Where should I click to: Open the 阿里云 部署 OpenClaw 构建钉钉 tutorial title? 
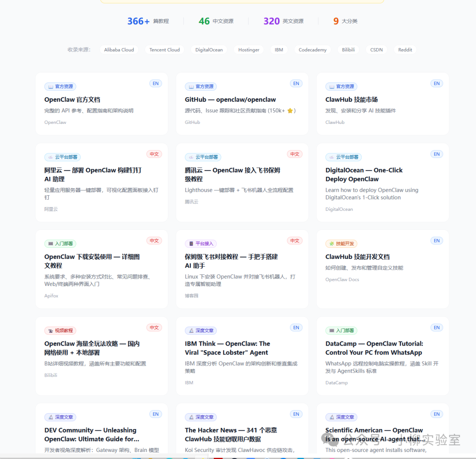[x=93, y=175]
